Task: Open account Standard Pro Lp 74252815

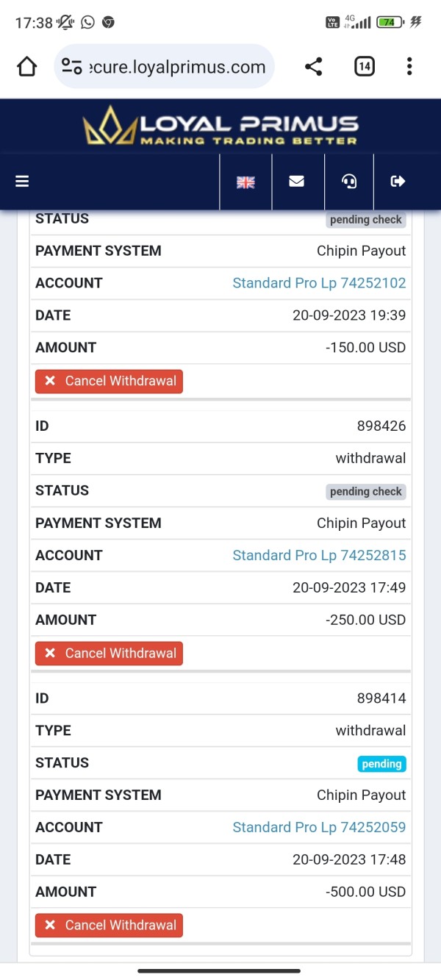Action: [319, 555]
